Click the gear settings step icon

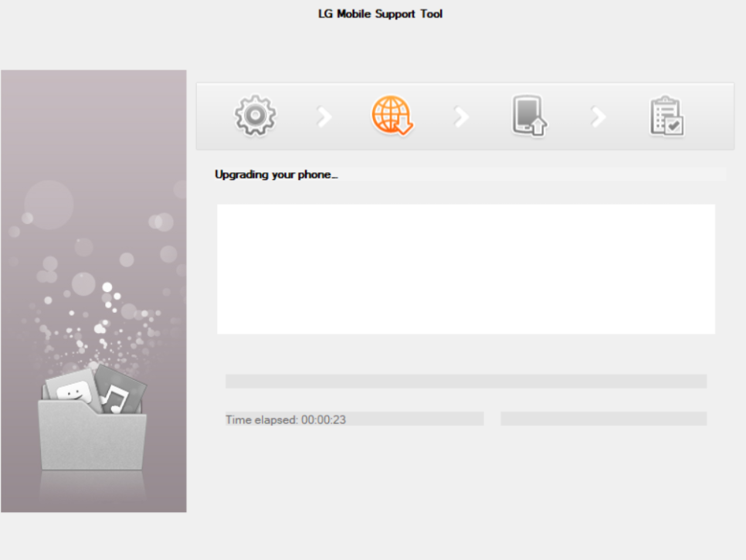point(256,116)
